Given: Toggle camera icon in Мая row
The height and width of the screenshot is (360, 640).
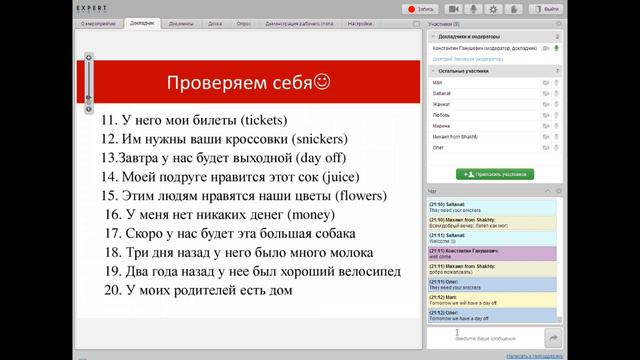Looking at the screenshot, I should pyautogui.click(x=546, y=82).
